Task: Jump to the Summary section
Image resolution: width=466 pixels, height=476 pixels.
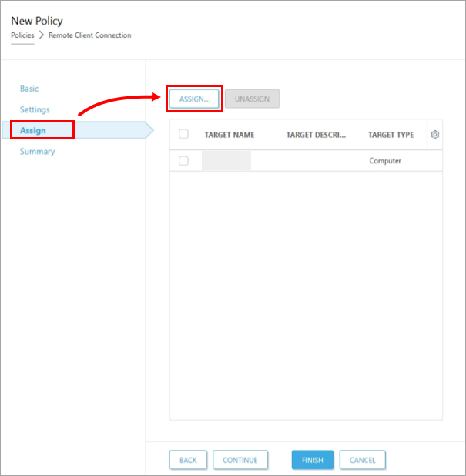Action: (37, 152)
